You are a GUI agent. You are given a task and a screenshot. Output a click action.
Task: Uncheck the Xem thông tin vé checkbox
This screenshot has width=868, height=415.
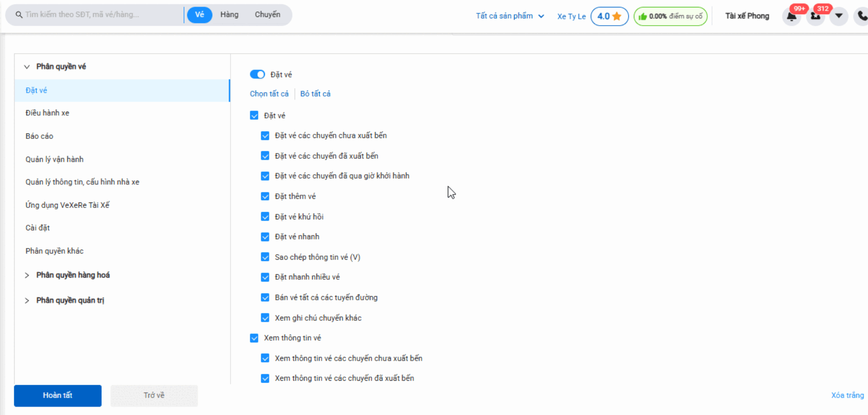pyautogui.click(x=254, y=338)
